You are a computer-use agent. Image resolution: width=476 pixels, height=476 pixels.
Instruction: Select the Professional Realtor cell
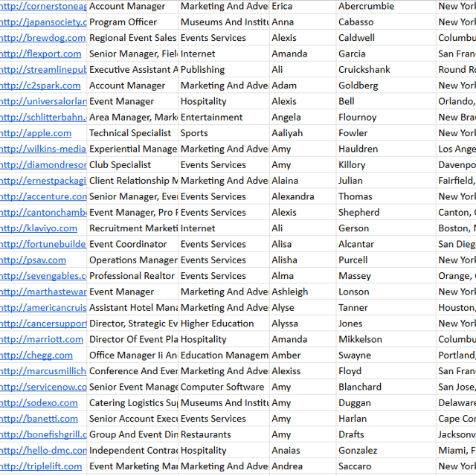(x=132, y=276)
